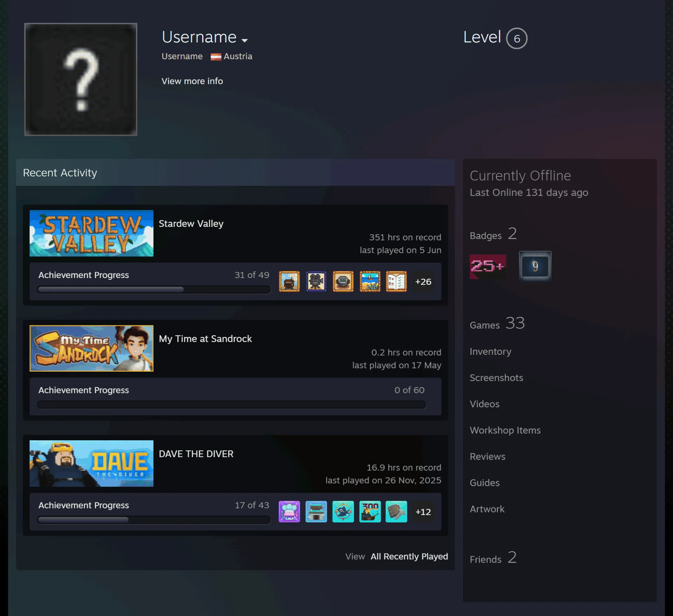
Task: Click the Stardew Valley movie camera achievement icon
Action: pos(316,282)
